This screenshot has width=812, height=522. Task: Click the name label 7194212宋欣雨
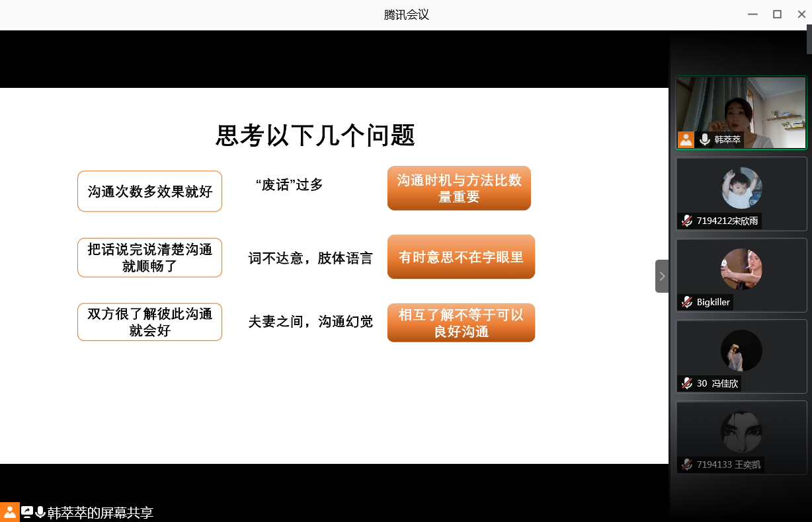tap(727, 221)
